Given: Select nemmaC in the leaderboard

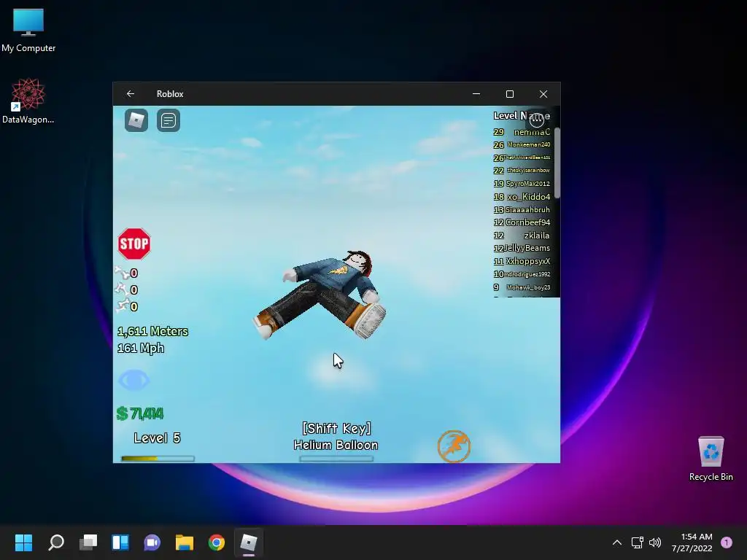Looking at the screenshot, I should tap(532, 132).
